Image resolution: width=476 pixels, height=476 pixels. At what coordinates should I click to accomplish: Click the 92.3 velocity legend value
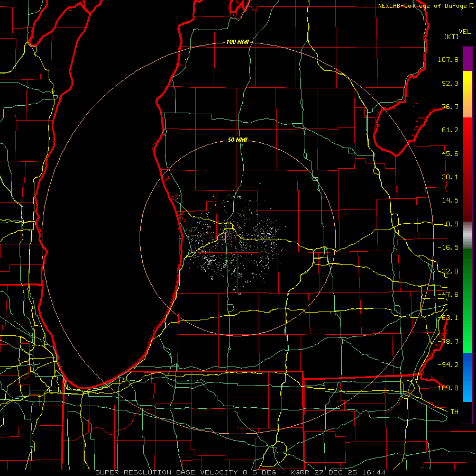click(x=450, y=83)
